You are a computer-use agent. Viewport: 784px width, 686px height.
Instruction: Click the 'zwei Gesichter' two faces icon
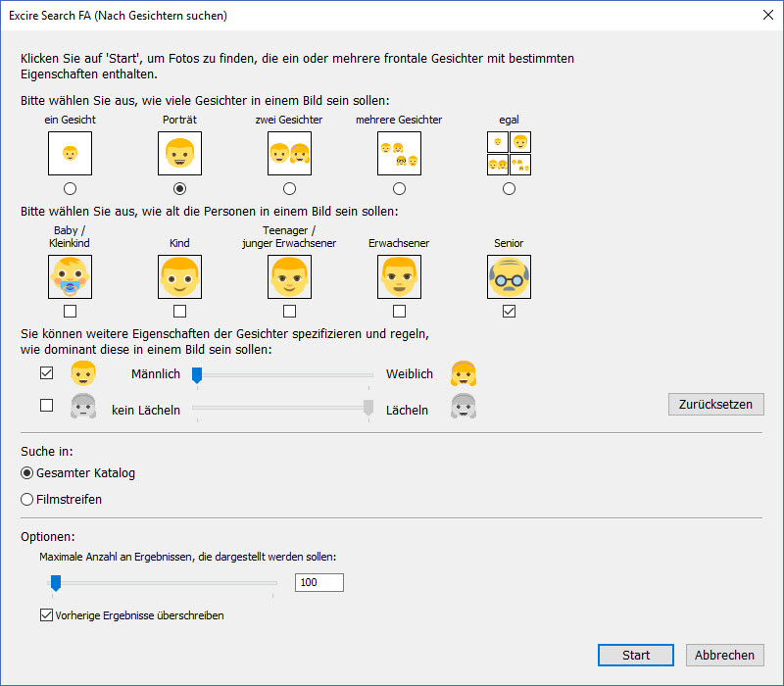pos(289,154)
